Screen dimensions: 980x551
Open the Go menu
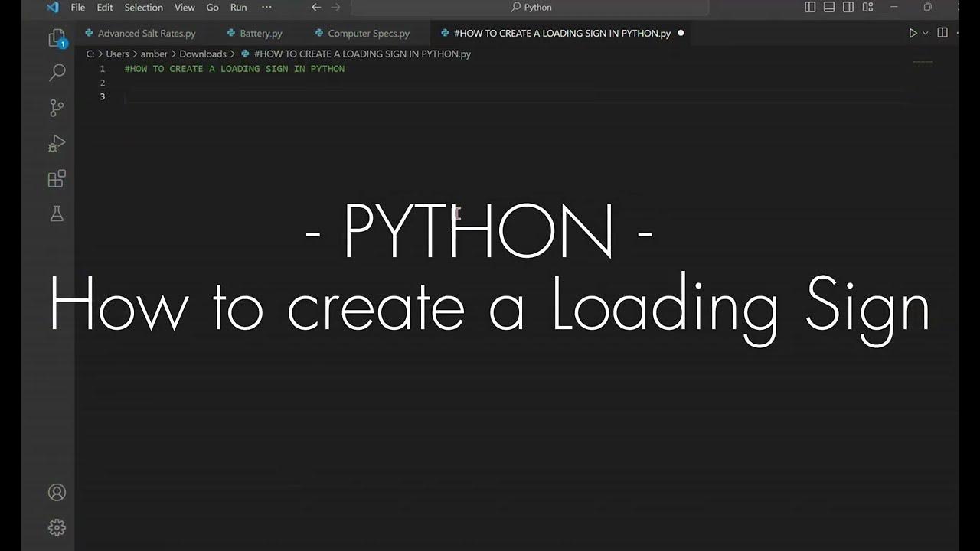(x=213, y=8)
